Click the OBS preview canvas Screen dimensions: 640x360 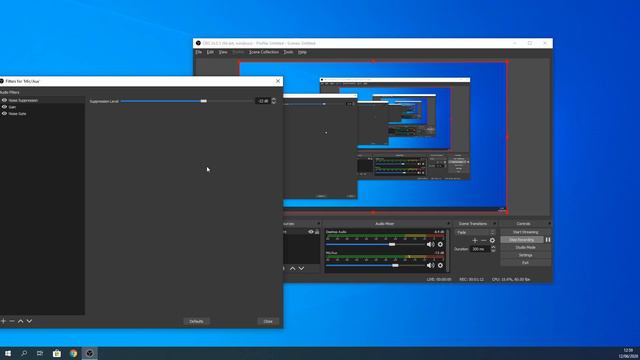pyautogui.click(x=373, y=137)
